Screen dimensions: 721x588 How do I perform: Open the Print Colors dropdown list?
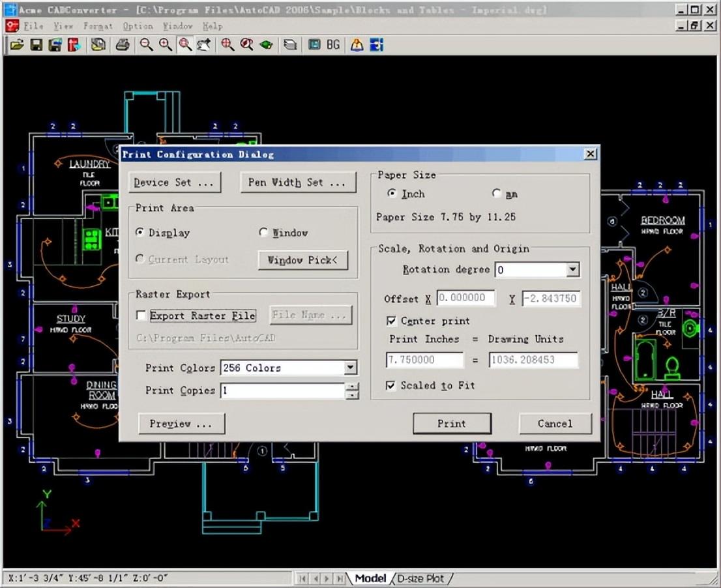click(351, 368)
